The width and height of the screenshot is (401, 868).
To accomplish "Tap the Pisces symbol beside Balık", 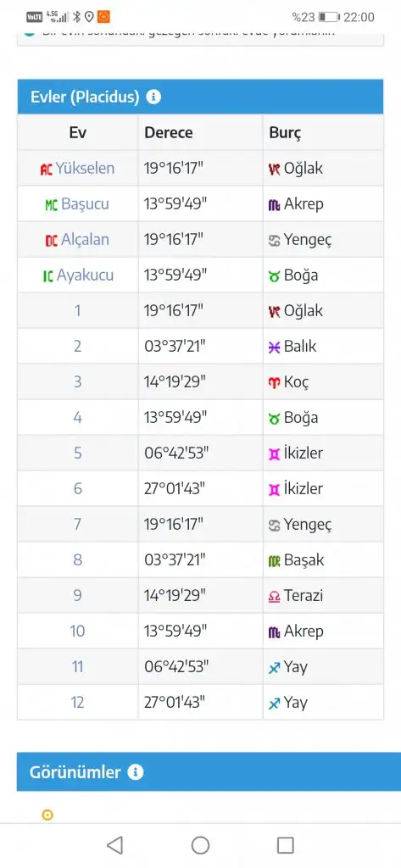I will coord(274,347).
